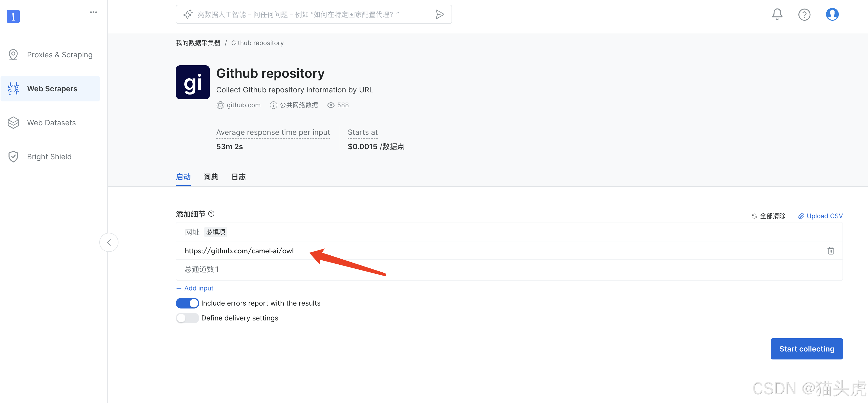The height and width of the screenshot is (403, 868).
Task: Click the Starts at label
Action: 363,132
